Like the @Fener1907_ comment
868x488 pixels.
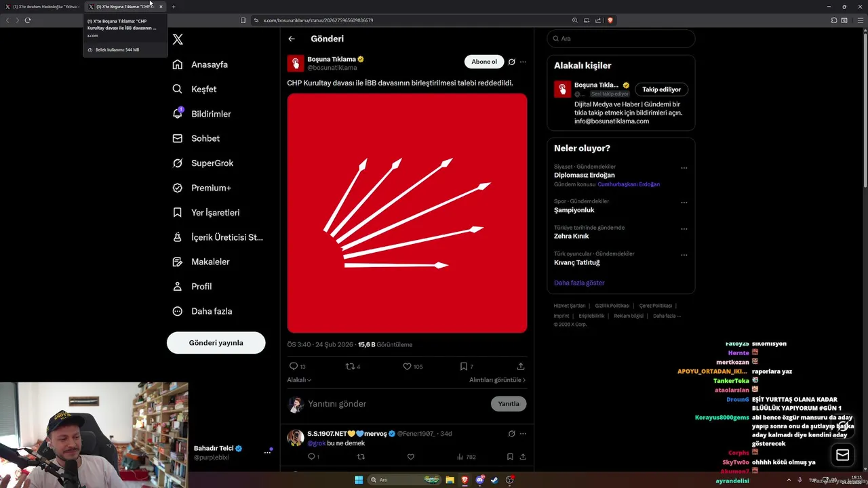[410, 457]
